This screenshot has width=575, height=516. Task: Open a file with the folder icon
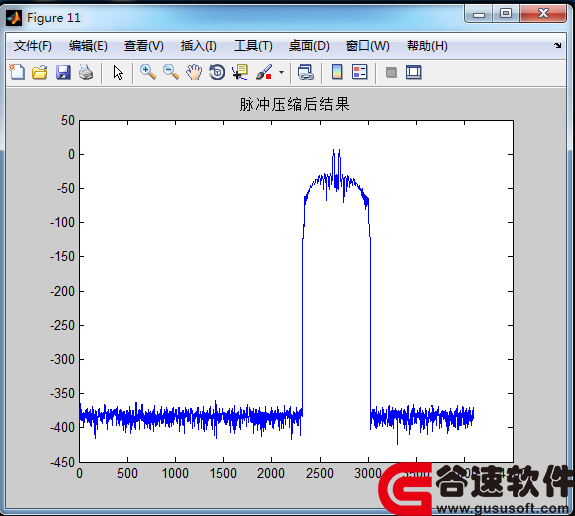40,72
